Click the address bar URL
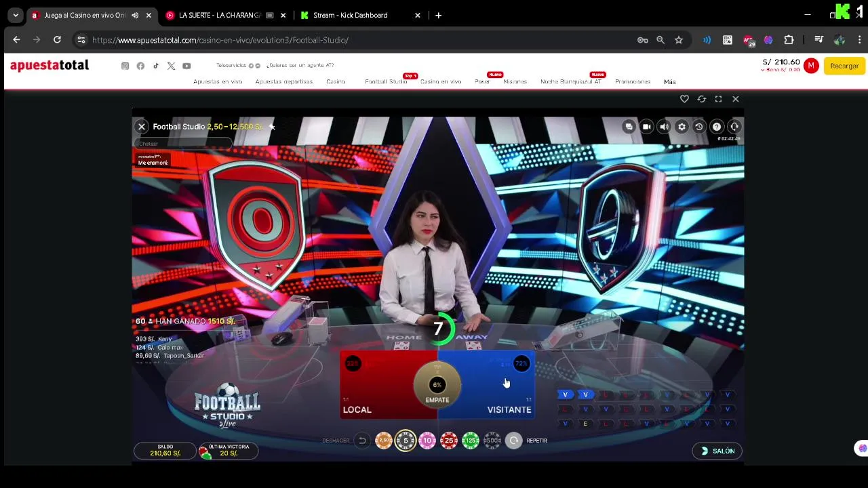This screenshot has width=868, height=488. 220,40
